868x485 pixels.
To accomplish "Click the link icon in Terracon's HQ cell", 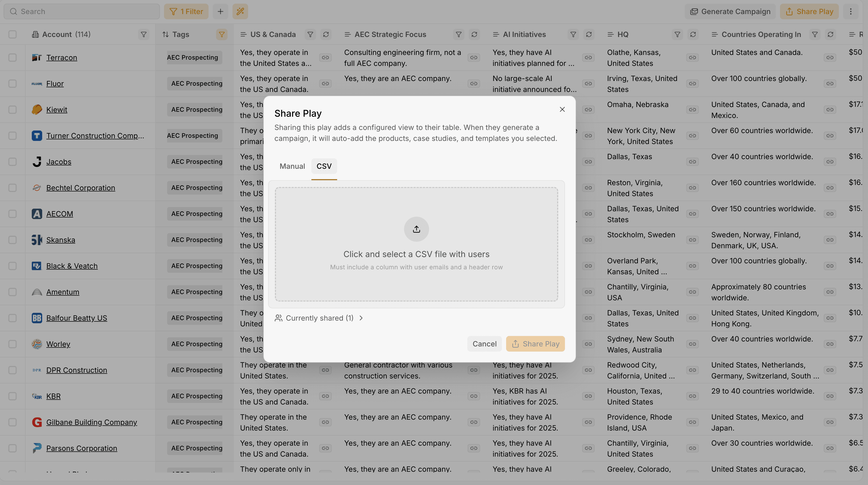I will [692, 58].
